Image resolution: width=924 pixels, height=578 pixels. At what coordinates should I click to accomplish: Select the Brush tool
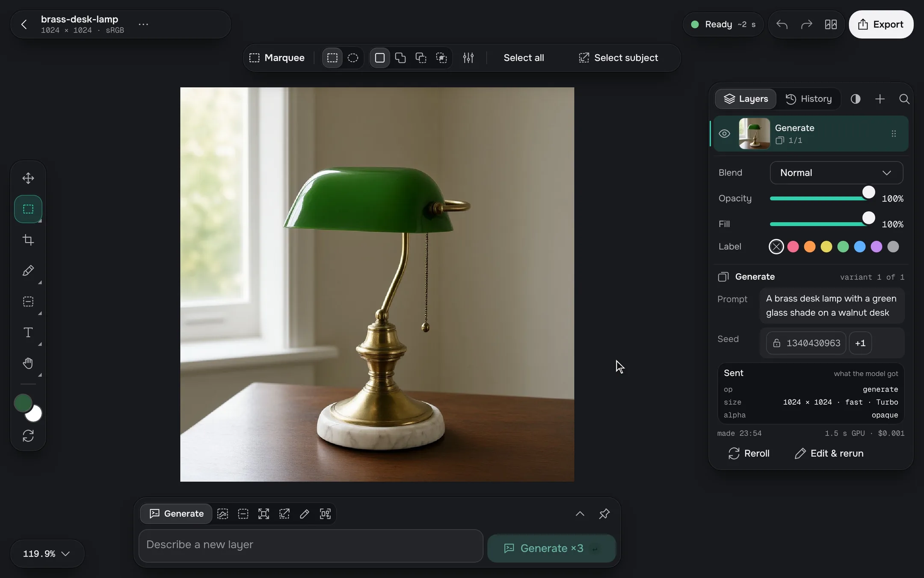[28, 271]
